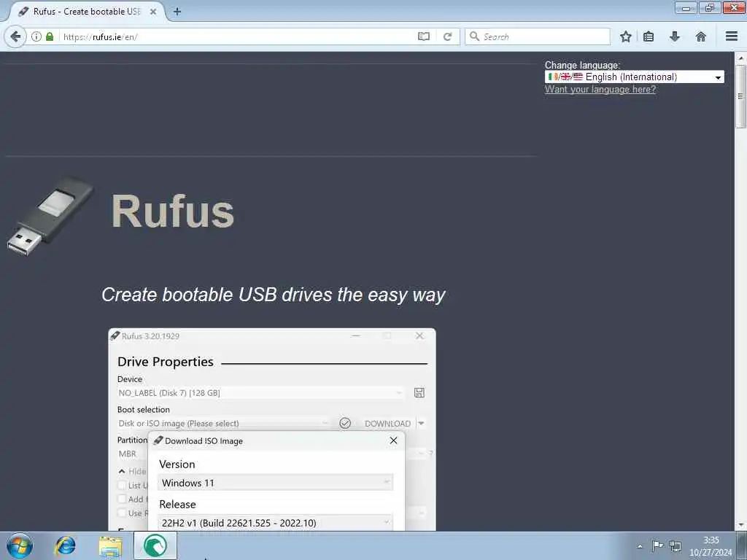Click the Rufus screenshot DOWNLOAD button
747x560 pixels.
coord(387,424)
